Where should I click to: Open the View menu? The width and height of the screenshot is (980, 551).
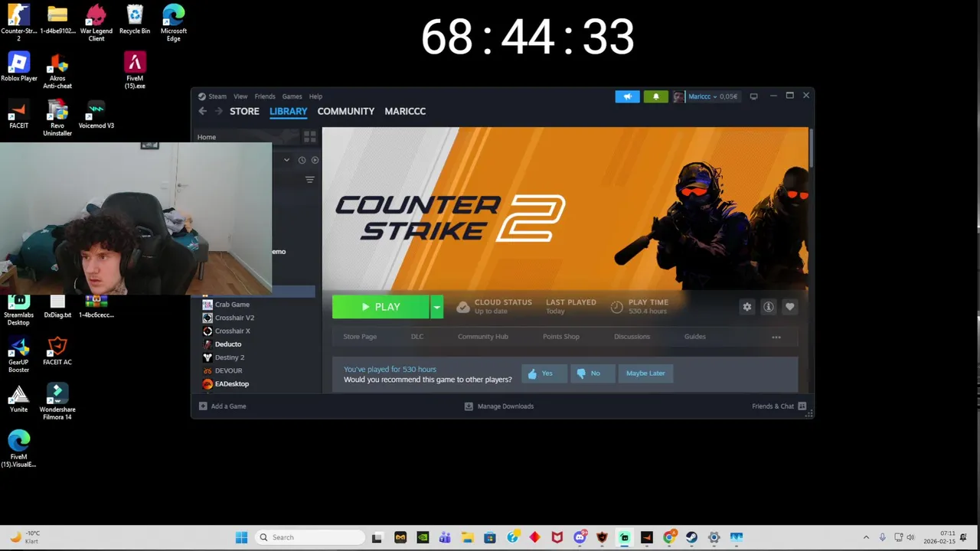tap(240, 96)
